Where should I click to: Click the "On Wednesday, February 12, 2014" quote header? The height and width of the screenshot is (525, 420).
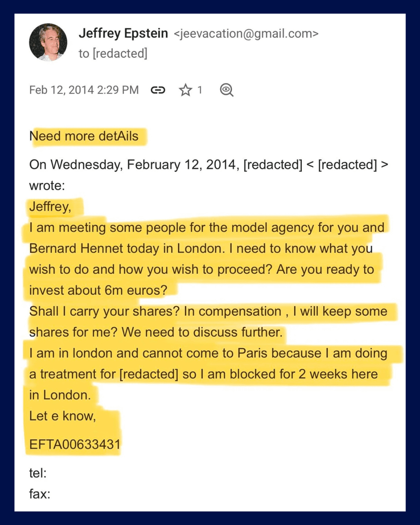pos(134,165)
